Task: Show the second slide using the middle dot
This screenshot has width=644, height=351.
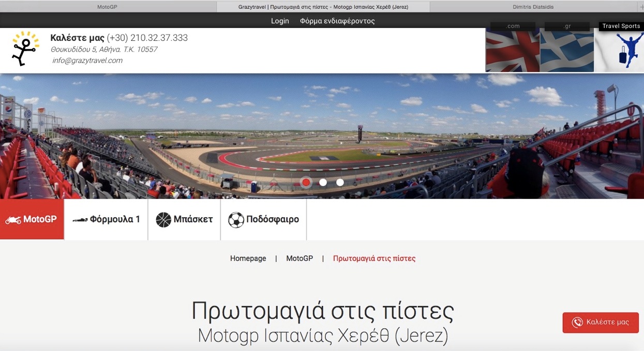Action: pos(323,182)
